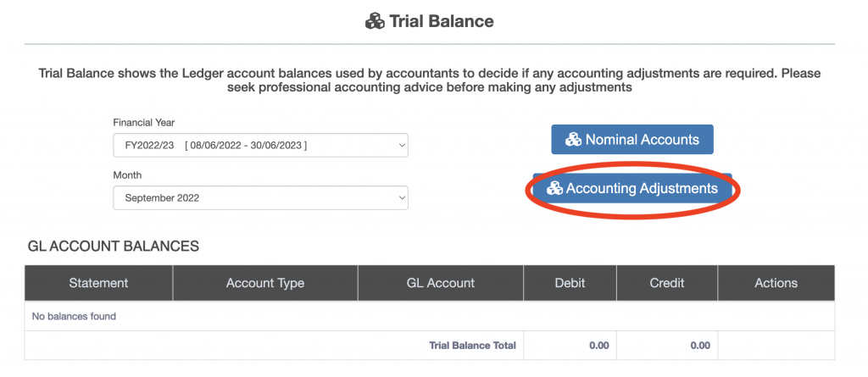Click the cubes icon beside Trial Balance title
The image size is (868, 377).
pos(375,21)
